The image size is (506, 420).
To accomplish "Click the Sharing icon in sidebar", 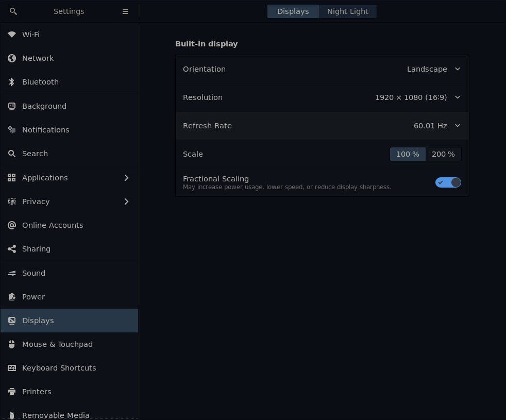I will (x=12, y=249).
